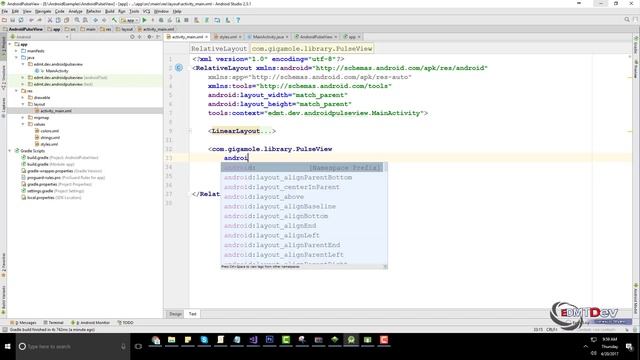Click the Windows taskbar search box
Image resolution: width=640 pixels, height=360 pixels.
(x=73, y=347)
